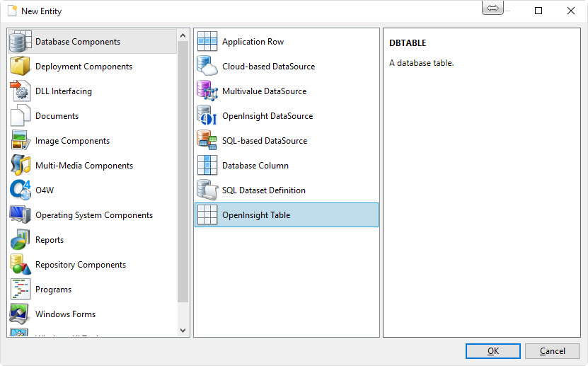
Task: Click the OpenInsight Table grid icon
Action: point(207,215)
